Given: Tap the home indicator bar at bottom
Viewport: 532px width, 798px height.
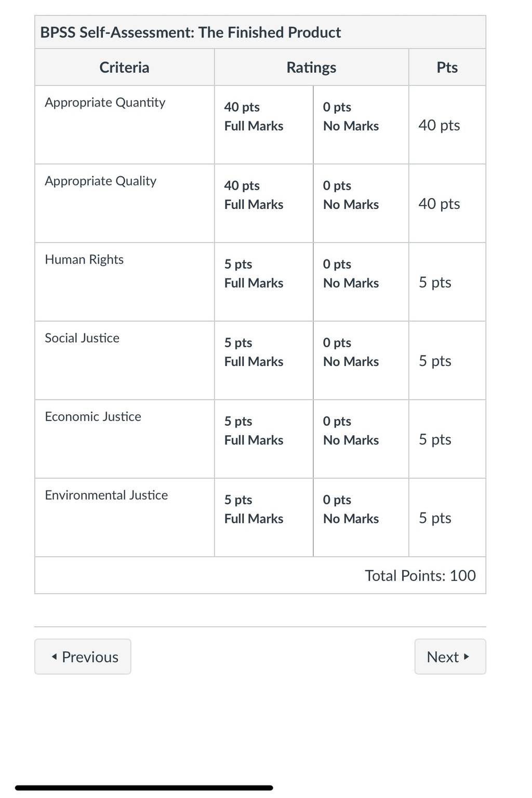Looking at the screenshot, I should tap(144, 788).
